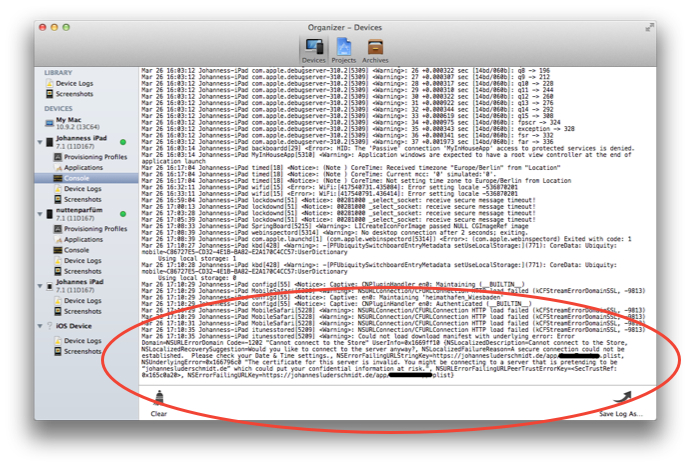The width and height of the screenshot is (691, 467).
Task: Click the 'Application windows are expected' warning line
Action: tap(386, 158)
